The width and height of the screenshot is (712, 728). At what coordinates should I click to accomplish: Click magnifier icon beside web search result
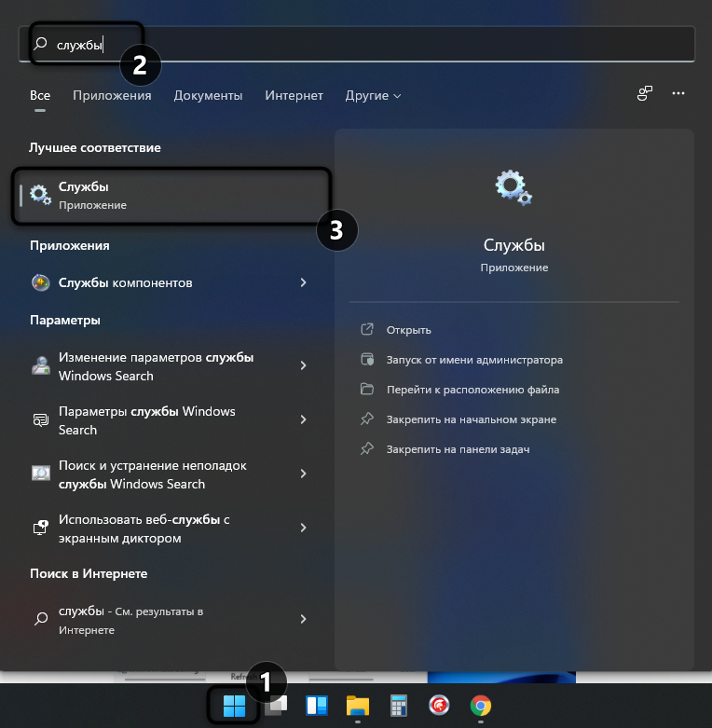pyautogui.click(x=41, y=618)
